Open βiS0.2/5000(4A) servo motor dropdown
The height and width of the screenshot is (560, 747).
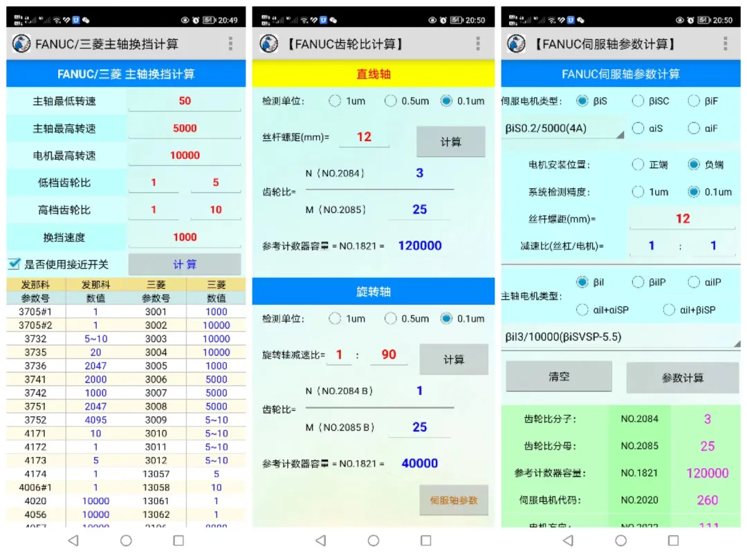(564, 129)
